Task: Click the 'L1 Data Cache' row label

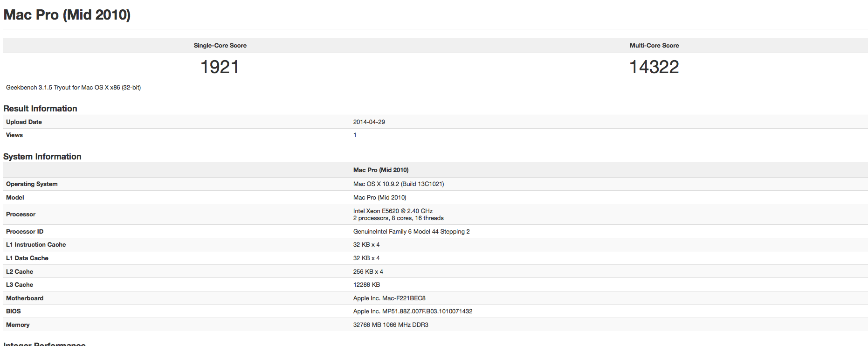Action: tap(27, 258)
